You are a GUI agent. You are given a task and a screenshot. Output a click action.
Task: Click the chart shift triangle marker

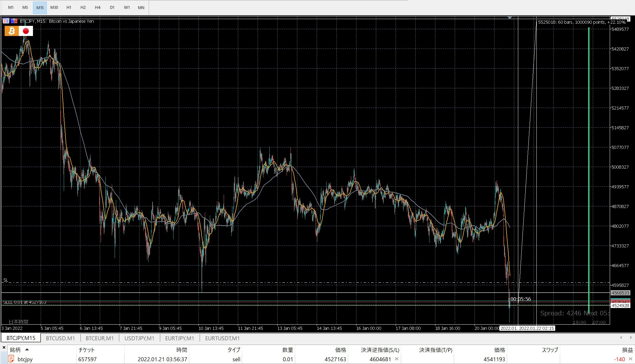click(510, 18)
